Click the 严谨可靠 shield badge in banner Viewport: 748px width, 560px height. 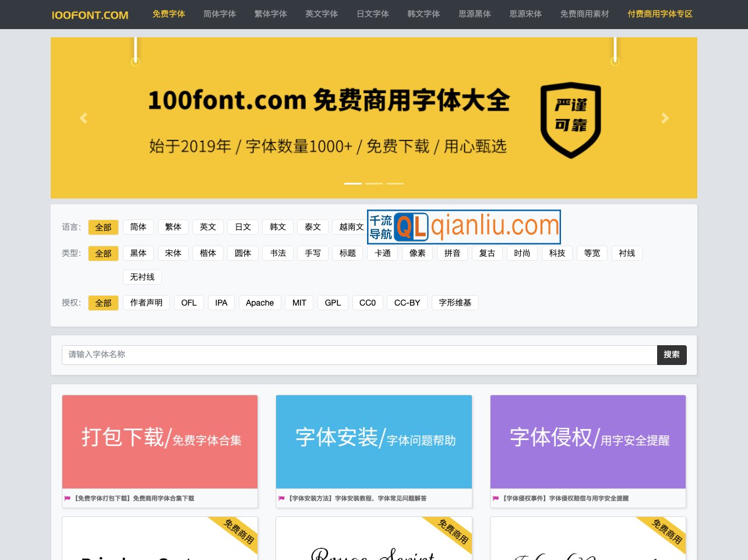[571, 120]
